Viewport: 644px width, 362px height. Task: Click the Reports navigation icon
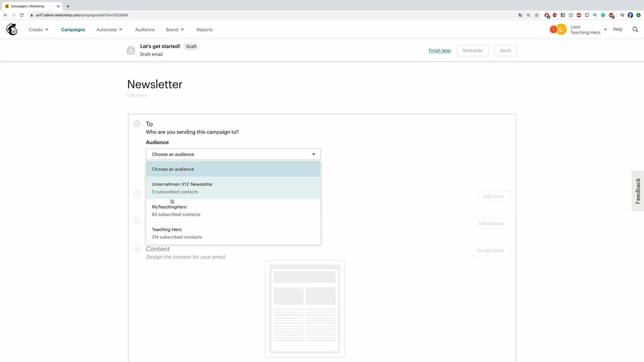(204, 29)
